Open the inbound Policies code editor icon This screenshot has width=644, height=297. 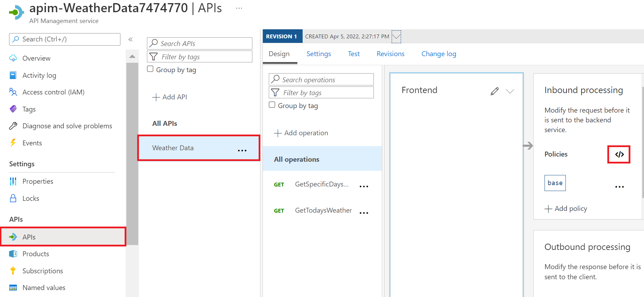click(619, 154)
